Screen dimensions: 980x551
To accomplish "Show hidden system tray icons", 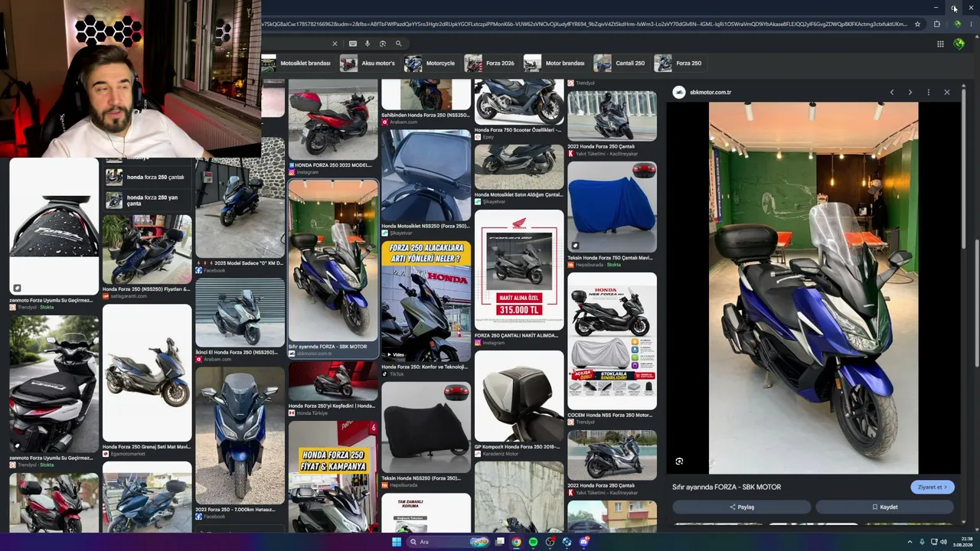I will tap(910, 542).
